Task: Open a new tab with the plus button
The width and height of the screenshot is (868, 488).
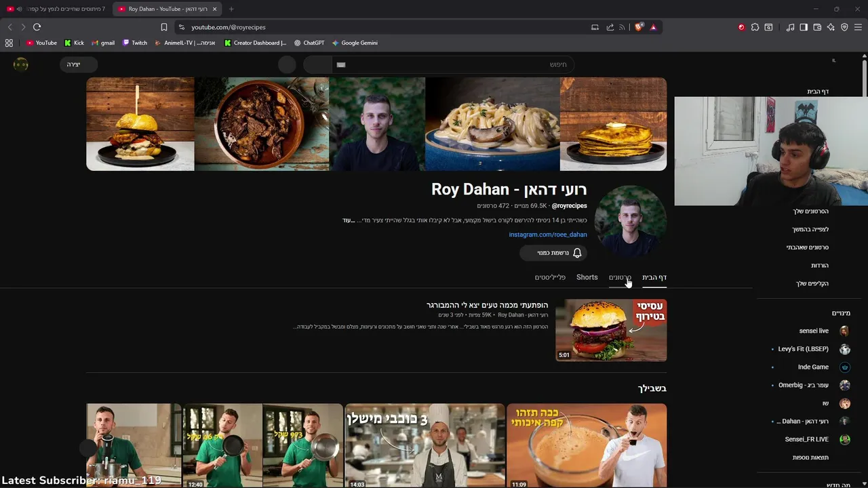Action: pyautogui.click(x=231, y=9)
